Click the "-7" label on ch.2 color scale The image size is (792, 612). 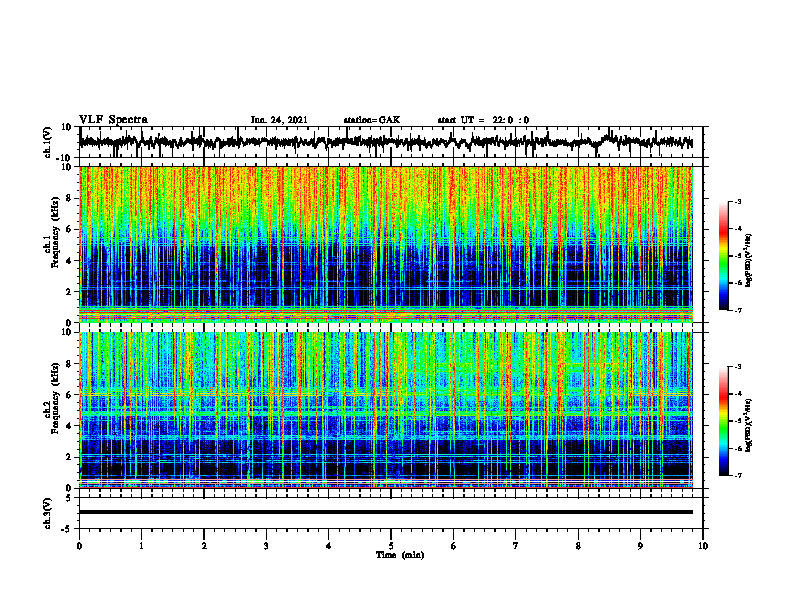tap(738, 475)
